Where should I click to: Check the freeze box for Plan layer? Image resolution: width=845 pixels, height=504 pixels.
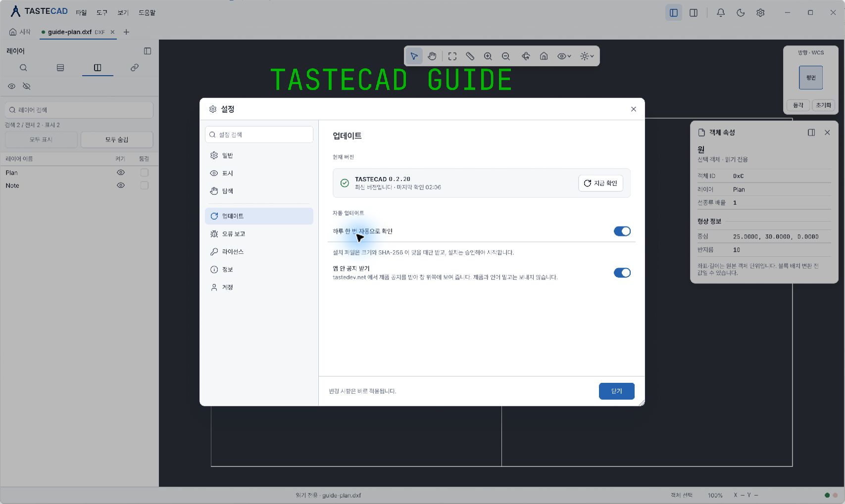click(x=145, y=173)
